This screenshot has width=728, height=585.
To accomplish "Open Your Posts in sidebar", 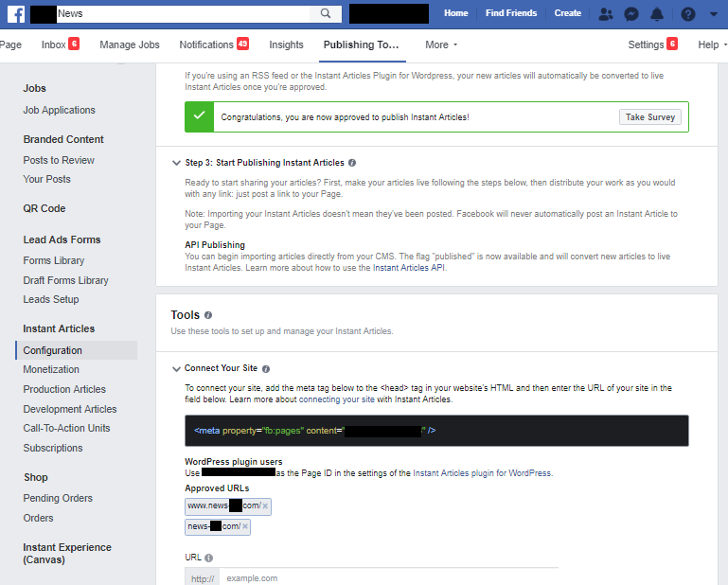I will 47,179.
